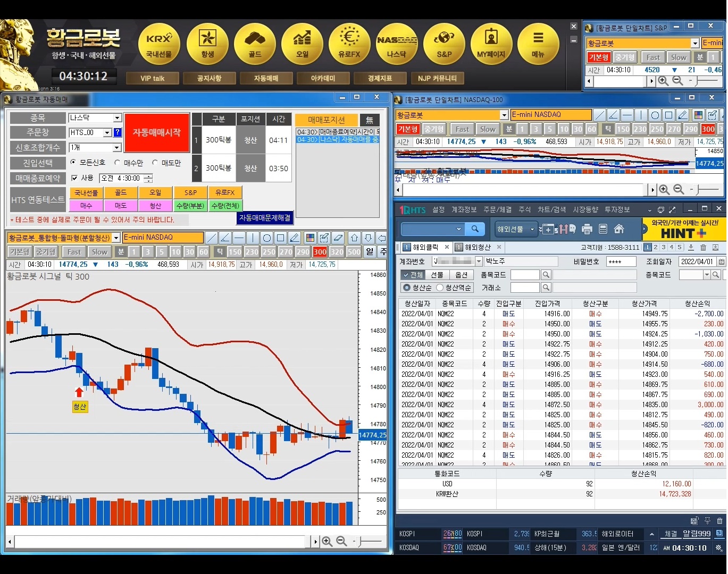Viewport: 728px width, 574px height.
Task: Open 설정 menu in 1QHTS
Action: 439,210
